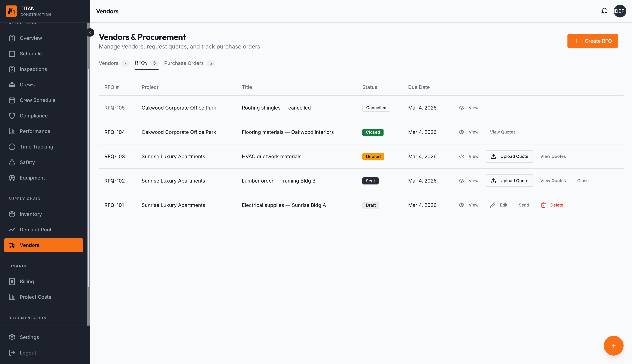This screenshot has height=364, width=632.
Task: Click the Schedule calendar icon
Action: pyautogui.click(x=12, y=53)
